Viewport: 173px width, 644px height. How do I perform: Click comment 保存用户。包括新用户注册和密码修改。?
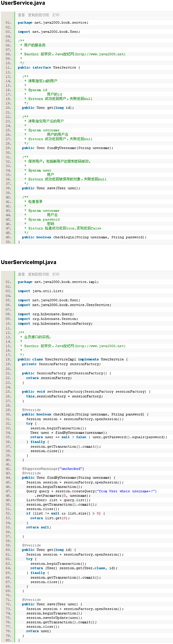tap(58, 161)
